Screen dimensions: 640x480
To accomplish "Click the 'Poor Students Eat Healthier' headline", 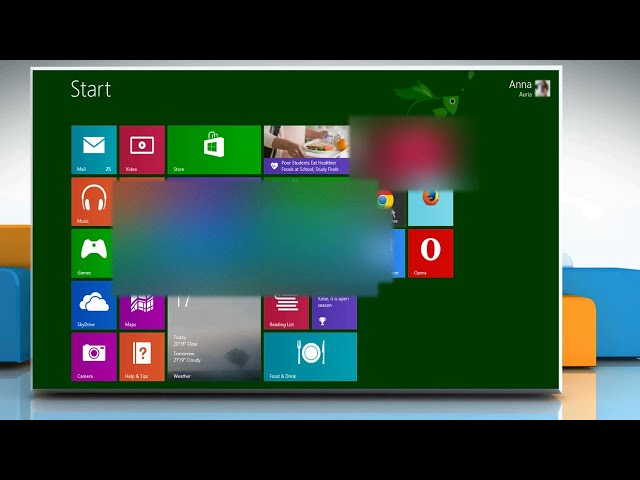I will pos(309,166).
